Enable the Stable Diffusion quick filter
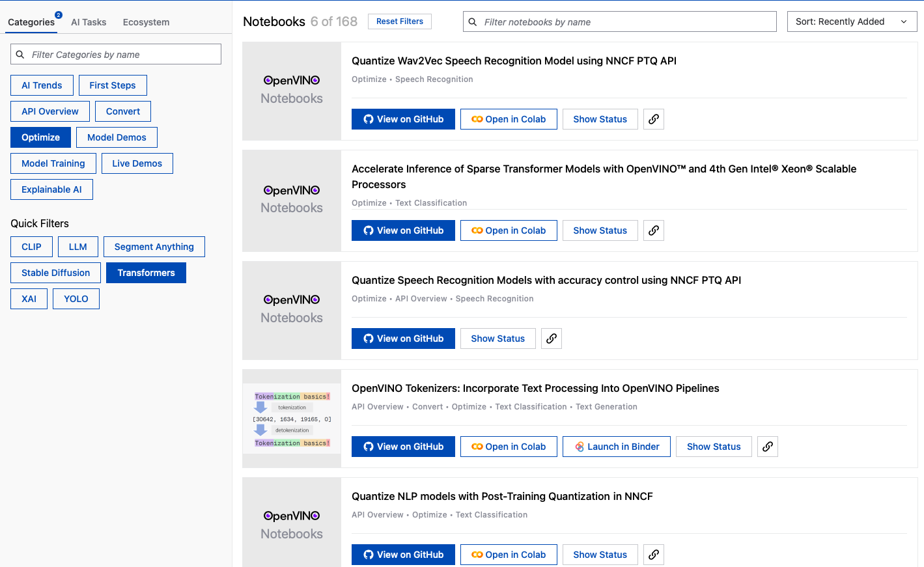The height and width of the screenshot is (567, 924). 55,272
